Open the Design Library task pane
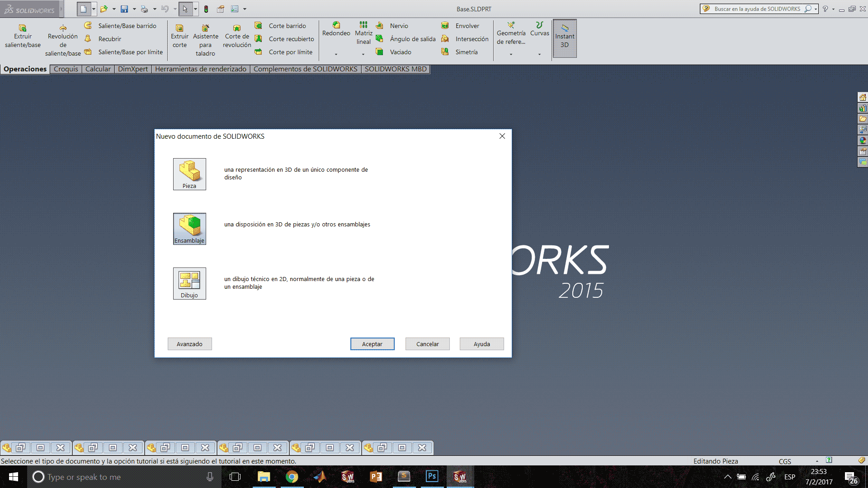 (x=863, y=108)
